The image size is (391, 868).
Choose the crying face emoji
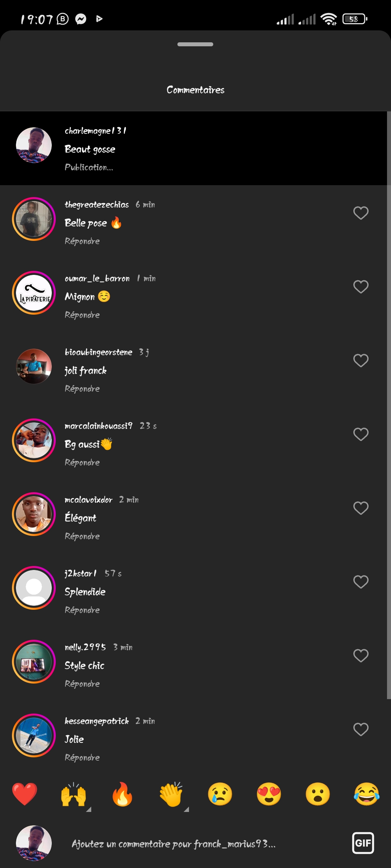220,794
